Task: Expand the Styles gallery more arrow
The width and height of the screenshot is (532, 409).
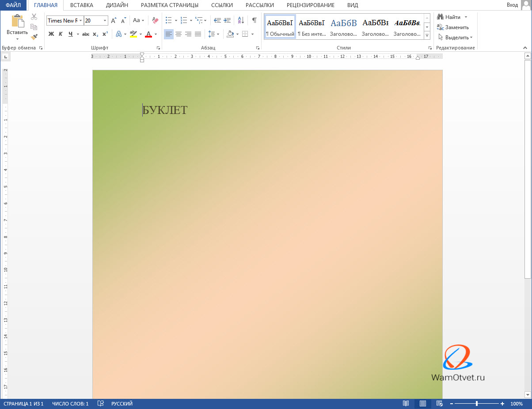Action: 427,35
